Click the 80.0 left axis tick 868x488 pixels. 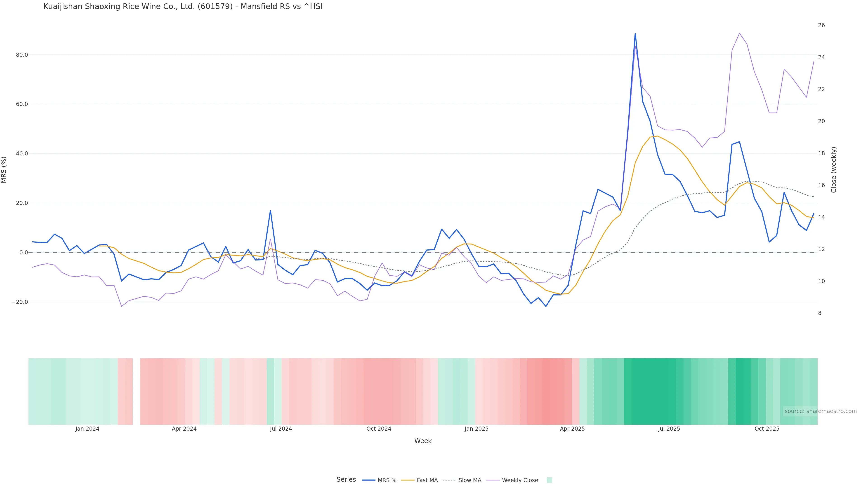[22, 55]
